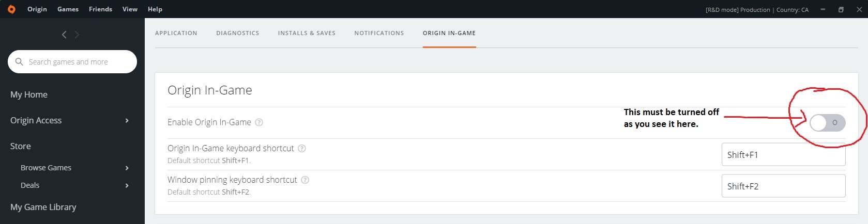
Task: Open the Diagnostics tab
Action: coord(238,33)
